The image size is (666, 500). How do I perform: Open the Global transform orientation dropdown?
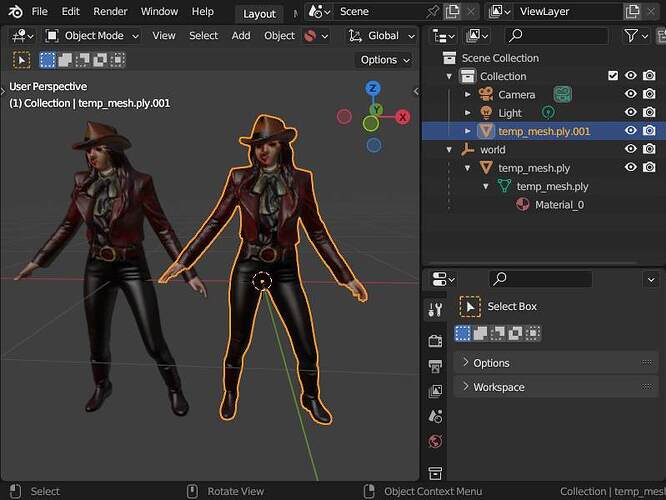tap(381, 36)
